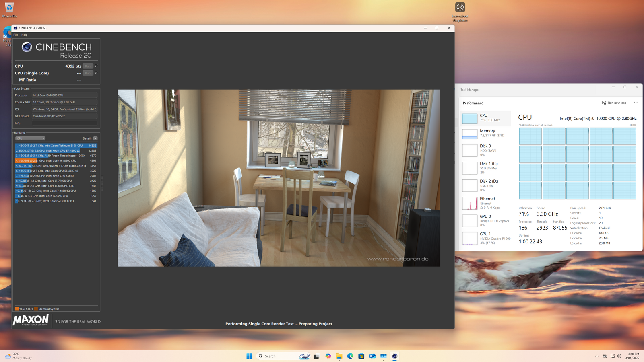Click the rendered room preview image
644x362 pixels.
point(279,178)
